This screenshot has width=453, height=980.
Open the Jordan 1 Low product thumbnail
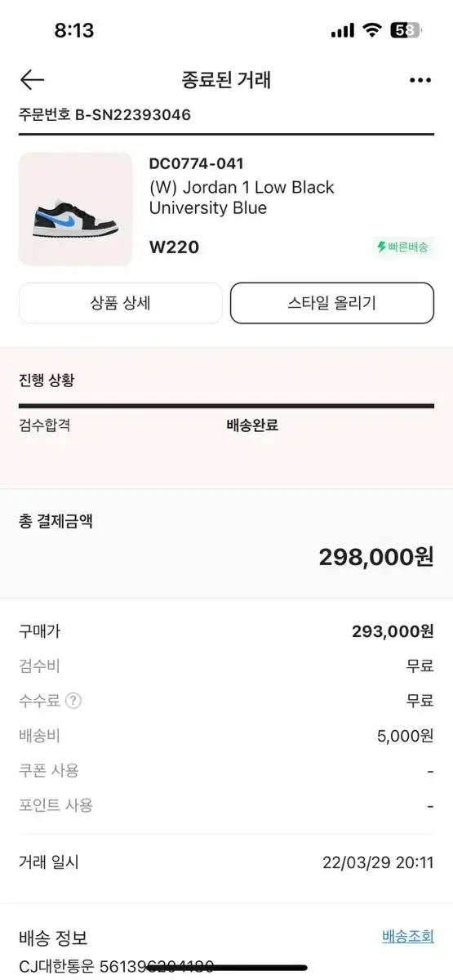pos(75,209)
